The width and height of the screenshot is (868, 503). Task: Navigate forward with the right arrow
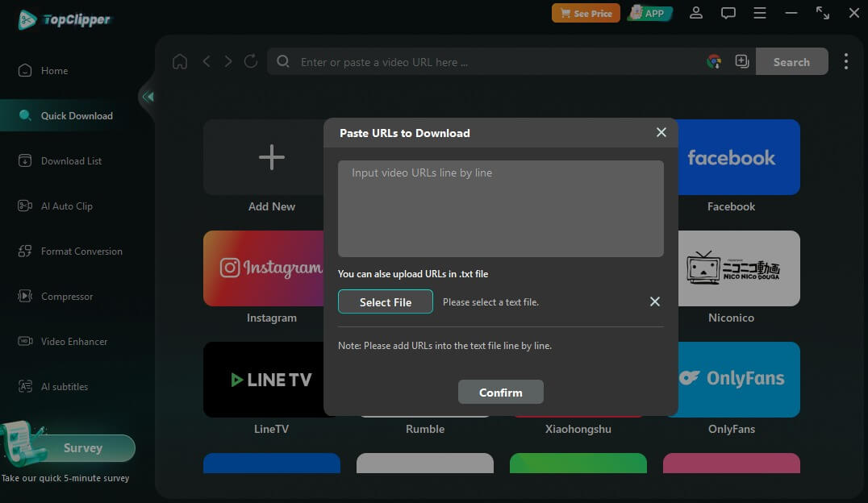pos(228,61)
